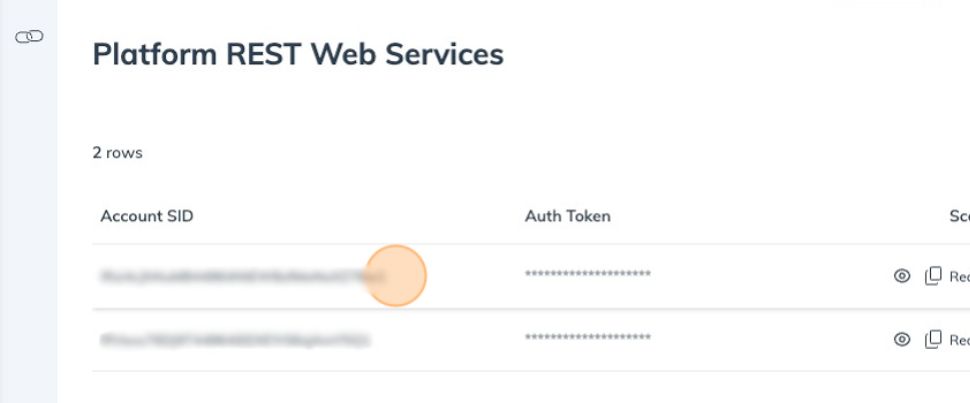The width and height of the screenshot is (970, 403).
Task: Click the partially visible column header right of Auth Token
Action: (x=959, y=216)
